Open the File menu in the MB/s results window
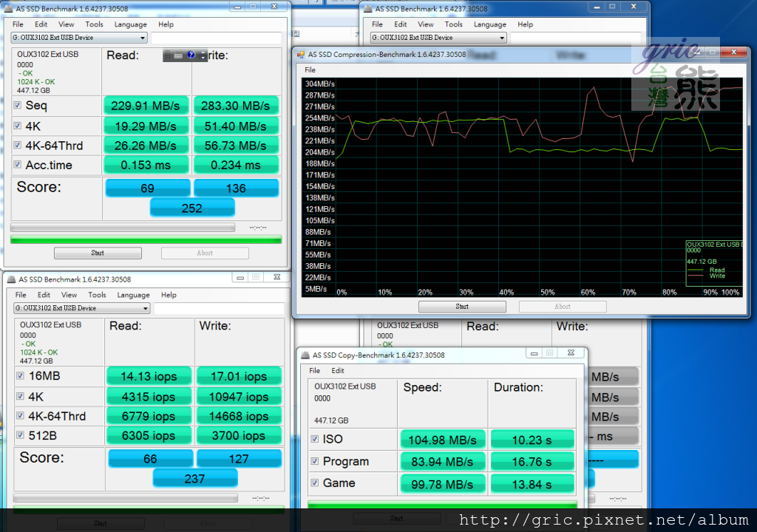Viewport: 757px width, 532px height. pyautogui.click(x=18, y=24)
